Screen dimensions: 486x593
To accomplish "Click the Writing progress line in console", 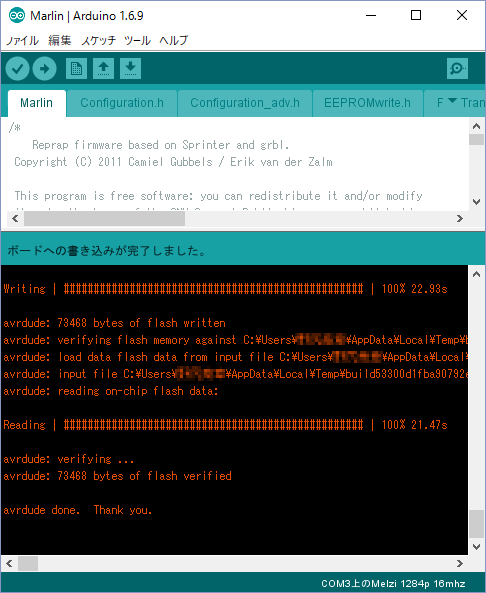I will (x=225, y=289).
